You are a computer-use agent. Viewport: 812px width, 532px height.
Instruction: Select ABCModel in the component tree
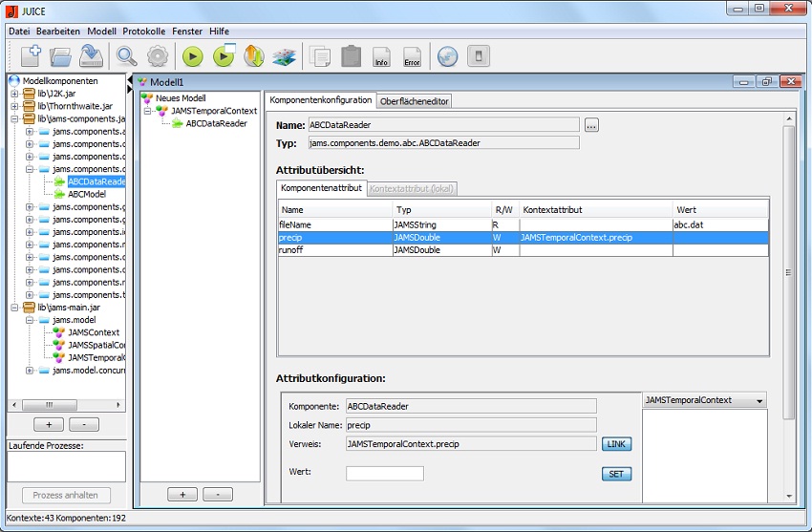[x=86, y=194]
